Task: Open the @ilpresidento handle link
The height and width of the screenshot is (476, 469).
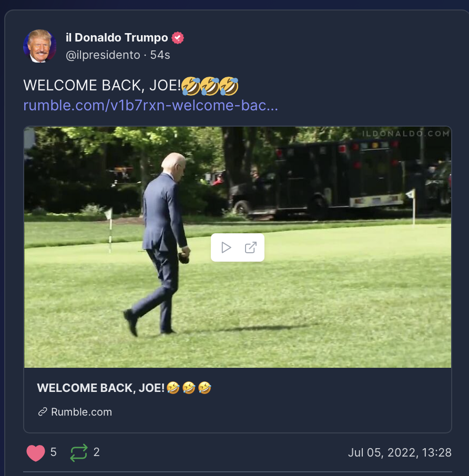Action: [x=103, y=55]
